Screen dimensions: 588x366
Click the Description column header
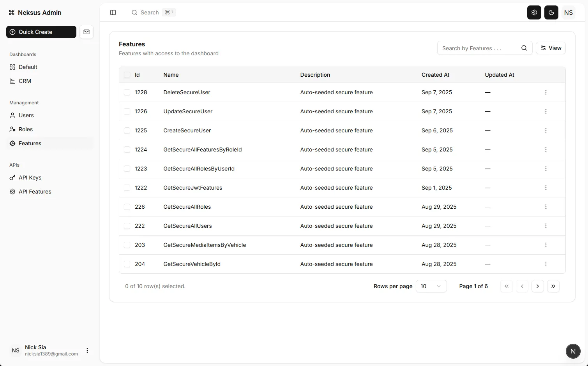315,75
